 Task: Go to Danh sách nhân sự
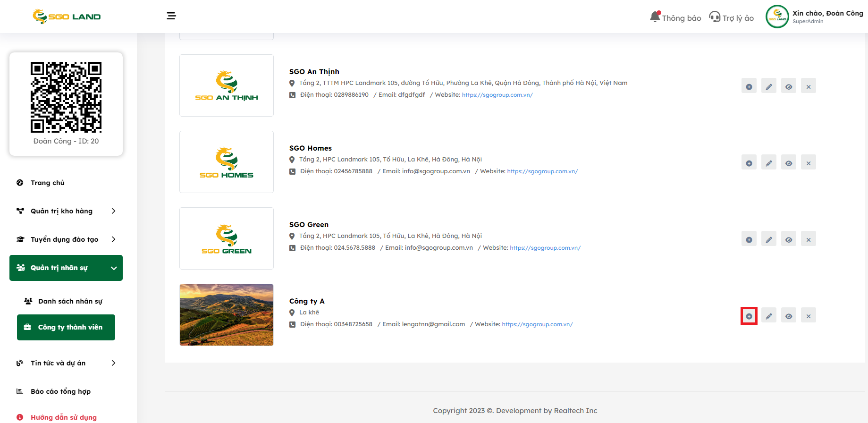(70, 301)
